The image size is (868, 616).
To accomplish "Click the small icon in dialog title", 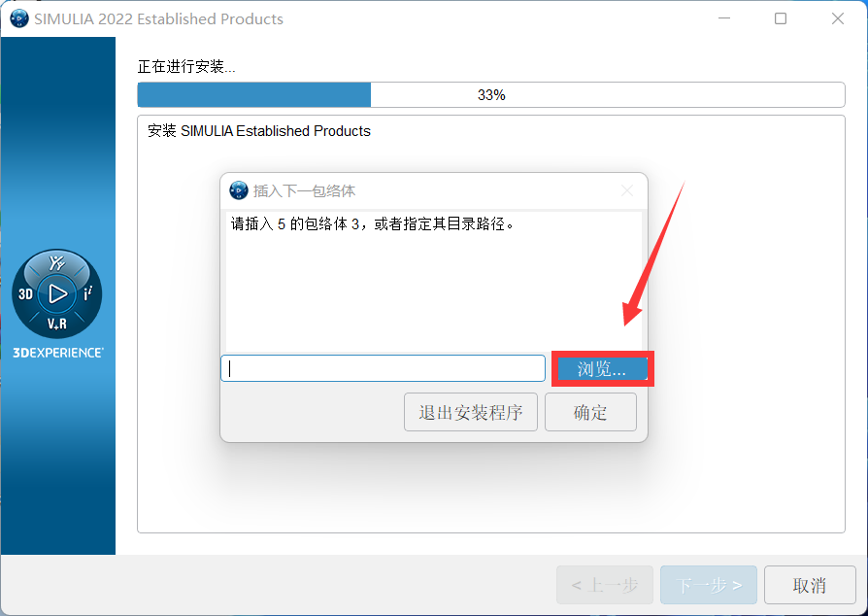I will click(x=239, y=190).
